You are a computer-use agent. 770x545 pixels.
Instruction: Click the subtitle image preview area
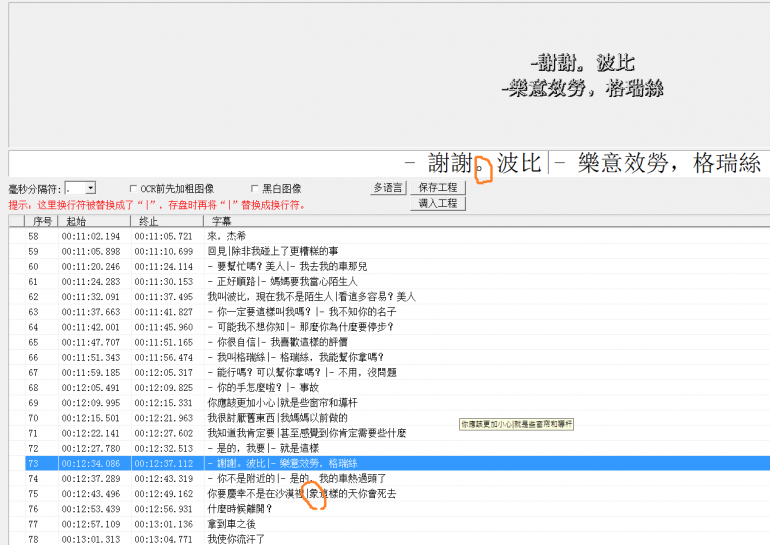tap(389, 75)
